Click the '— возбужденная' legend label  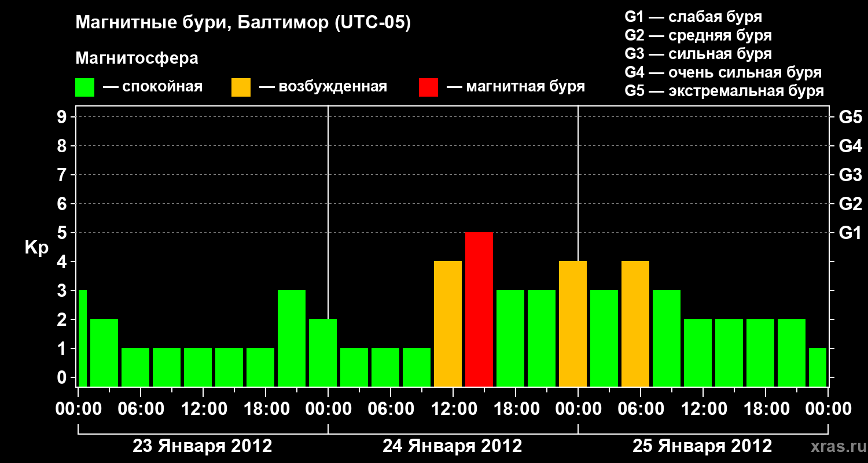(323, 87)
